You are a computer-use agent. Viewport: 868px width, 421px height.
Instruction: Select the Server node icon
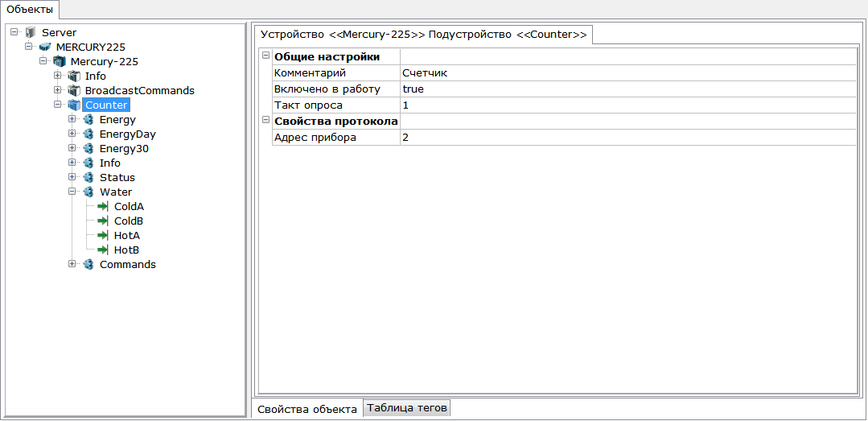coord(31,33)
